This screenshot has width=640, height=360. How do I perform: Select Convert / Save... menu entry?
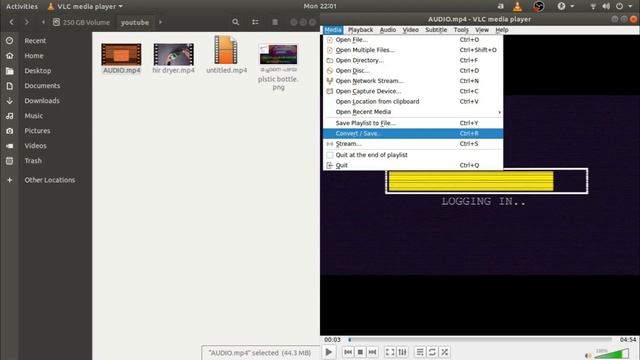tap(413, 133)
